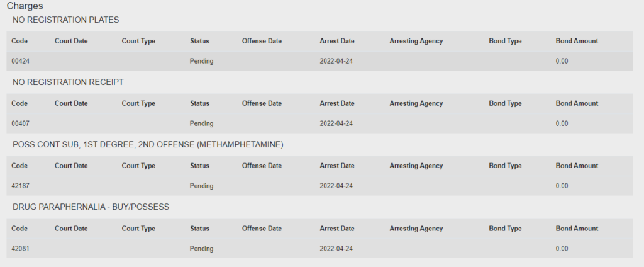
Task: Click bond amount 0.00 in the 00424 row
Action: (x=562, y=61)
